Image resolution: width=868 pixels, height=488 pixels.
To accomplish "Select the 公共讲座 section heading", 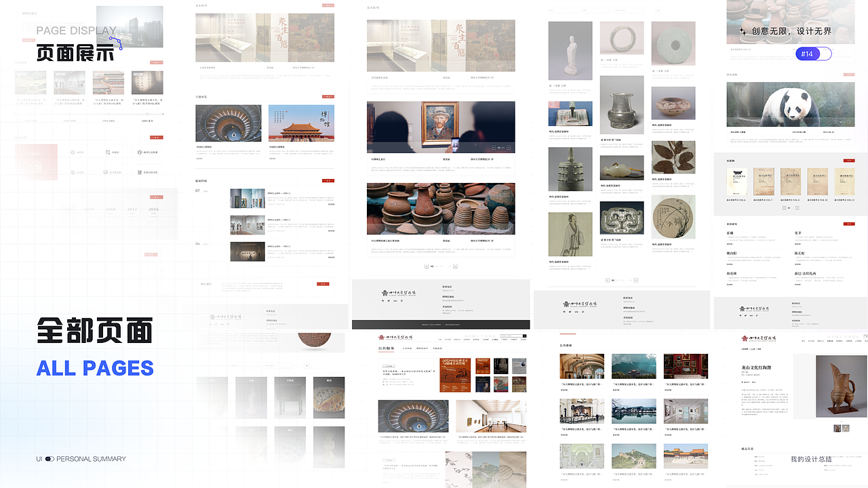I will (566, 344).
